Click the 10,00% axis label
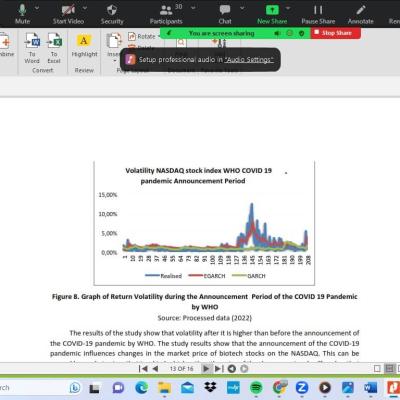 coord(108,214)
